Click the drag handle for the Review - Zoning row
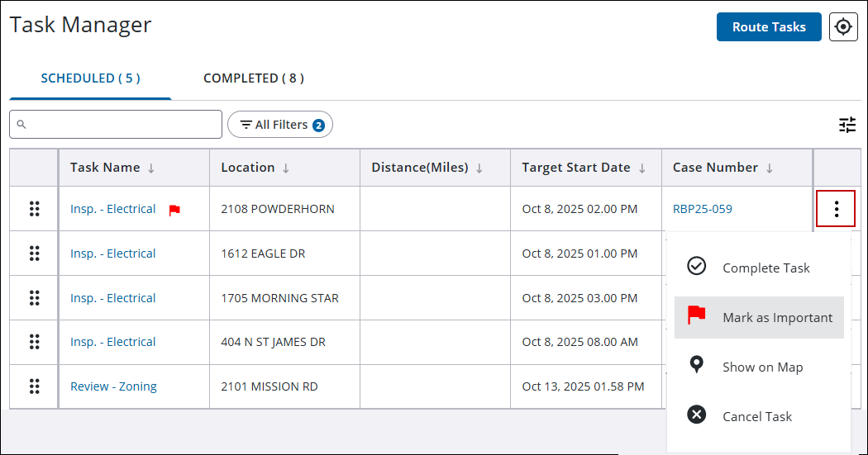The height and width of the screenshot is (455, 868). click(x=35, y=386)
